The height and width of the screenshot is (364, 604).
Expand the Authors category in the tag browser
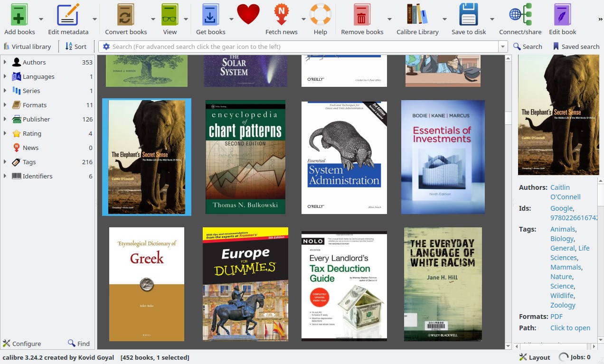point(5,62)
